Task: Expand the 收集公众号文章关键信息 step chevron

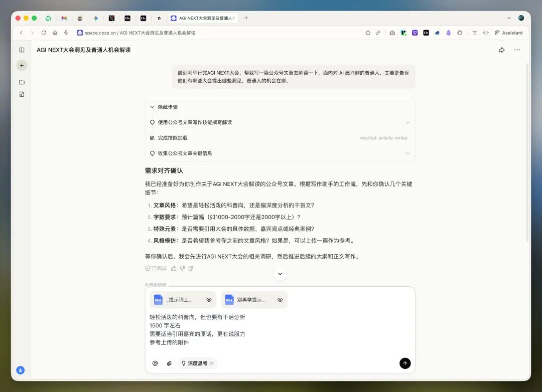Action: tap(408, 153)
